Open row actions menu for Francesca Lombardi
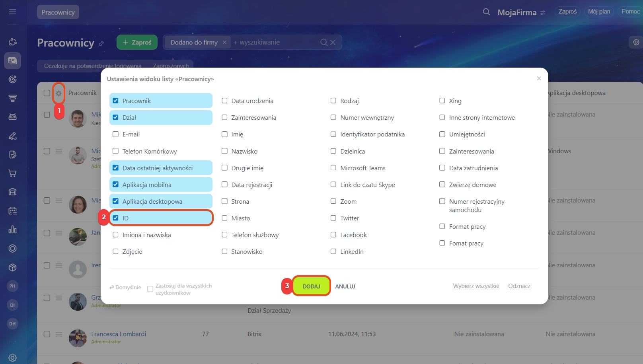The height and width of the screenshot is (364, 643). pyautogui.click(x=59, y=334)
